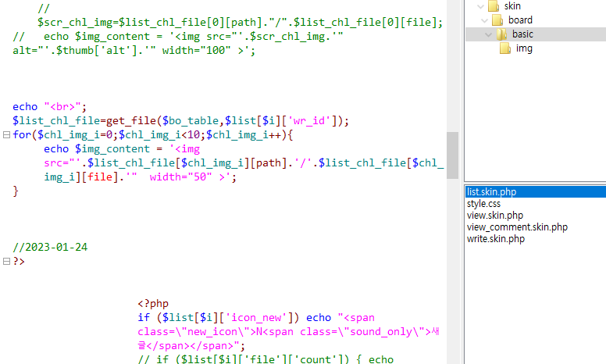Fold the for loop code block
Viewport: 606px width, 364px height.
7,135
